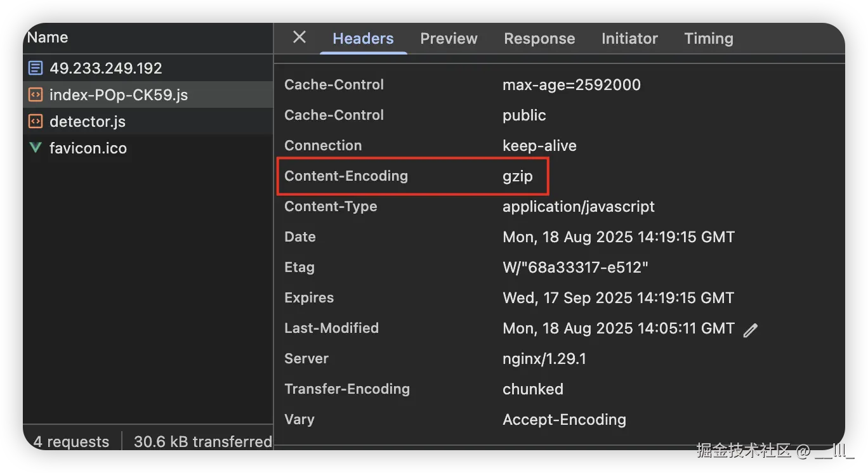Click the script icon beside detector.js
868x473 pixels.
(36, 122)
